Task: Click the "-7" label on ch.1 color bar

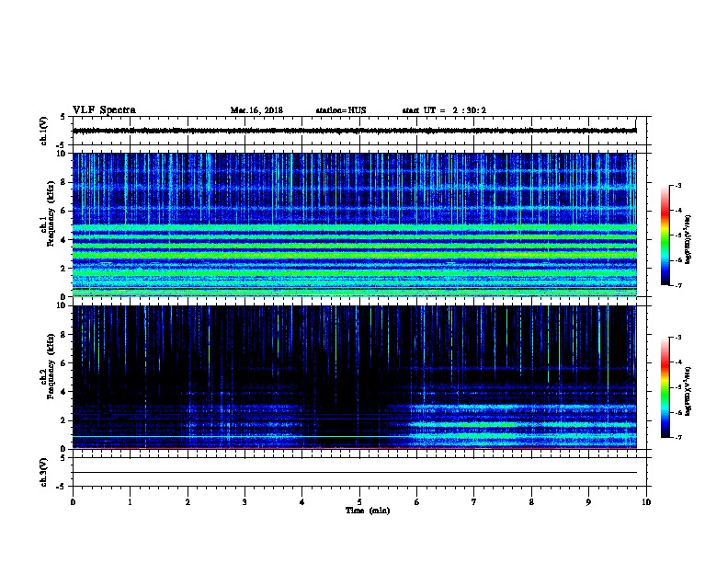Action: [678, 285]
